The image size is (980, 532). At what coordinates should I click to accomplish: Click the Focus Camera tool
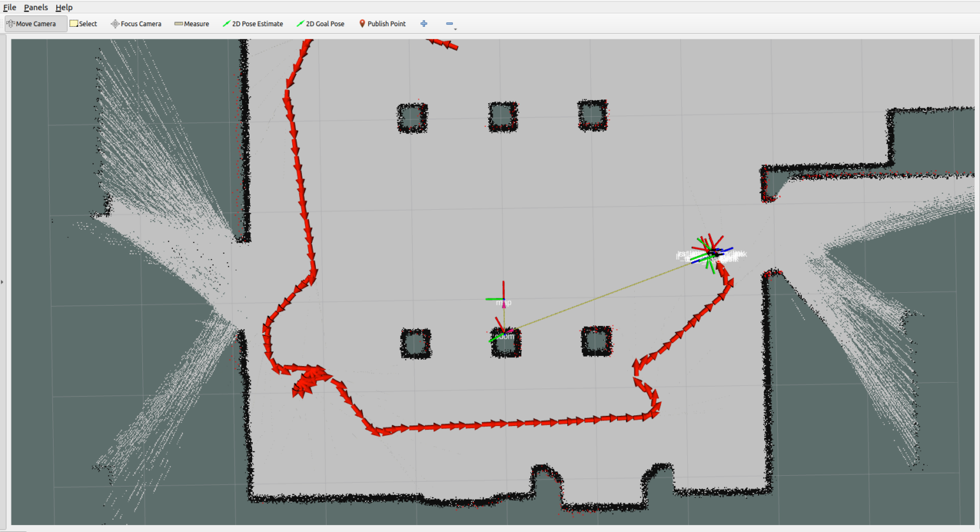click(136, 24)
